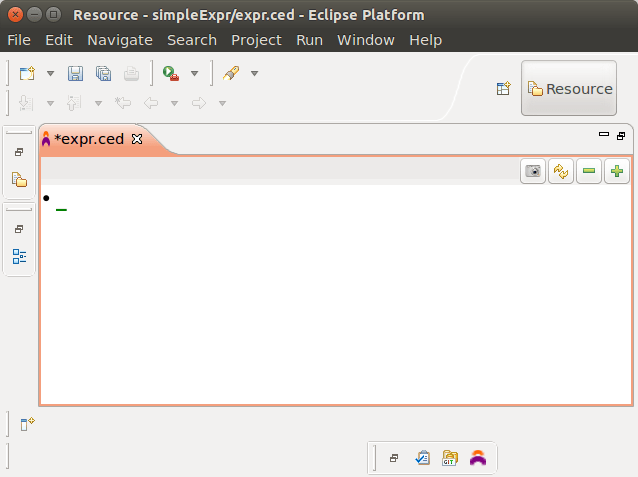Screen dimensions: 638x477
Task: Expand the New wizard dropdown arrow
Action: coord(50,74)
